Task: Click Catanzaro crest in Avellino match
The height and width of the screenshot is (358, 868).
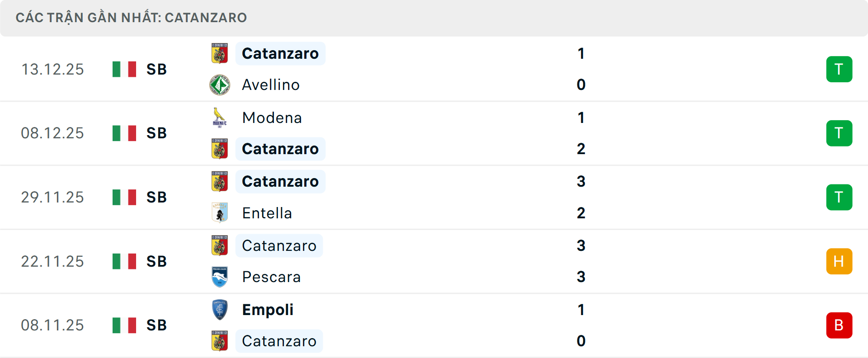Action: click(220, 53)
